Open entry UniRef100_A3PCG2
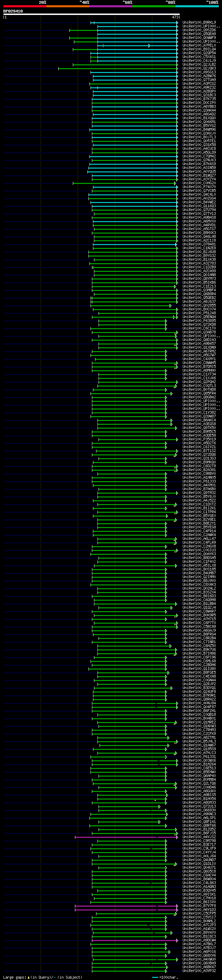222x980 pixels. [x=199, y=84]
